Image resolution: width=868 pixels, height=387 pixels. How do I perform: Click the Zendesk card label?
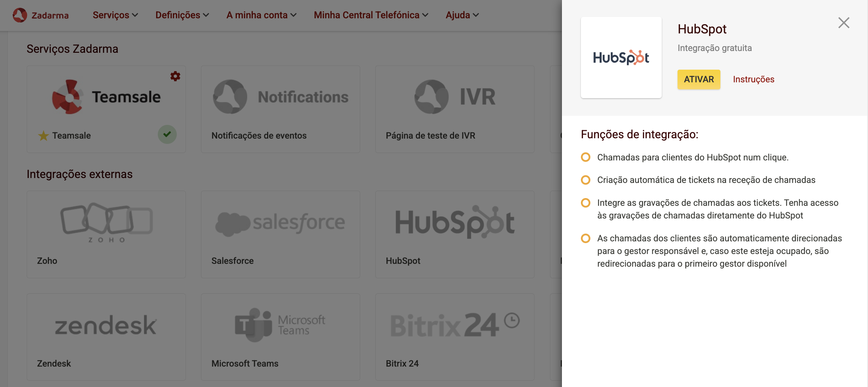point(54,363)
